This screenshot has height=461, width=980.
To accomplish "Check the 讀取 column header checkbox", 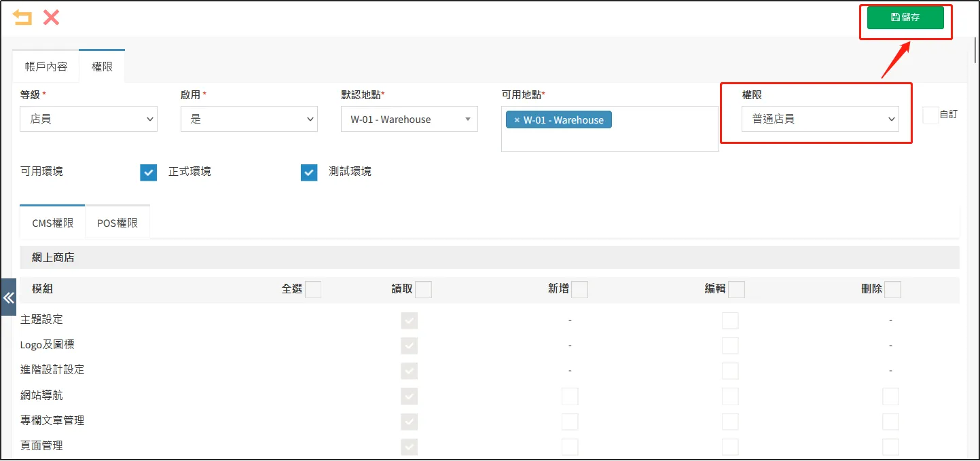I will (423, 289).
